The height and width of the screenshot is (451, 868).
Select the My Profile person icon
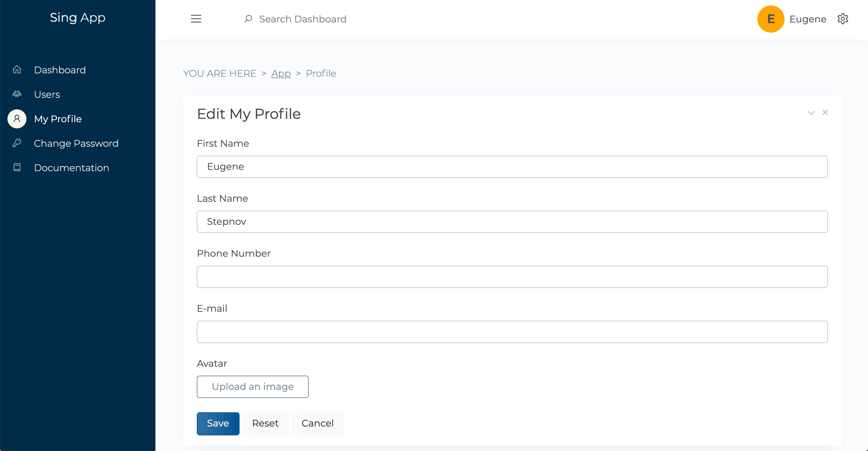(17, 119)
